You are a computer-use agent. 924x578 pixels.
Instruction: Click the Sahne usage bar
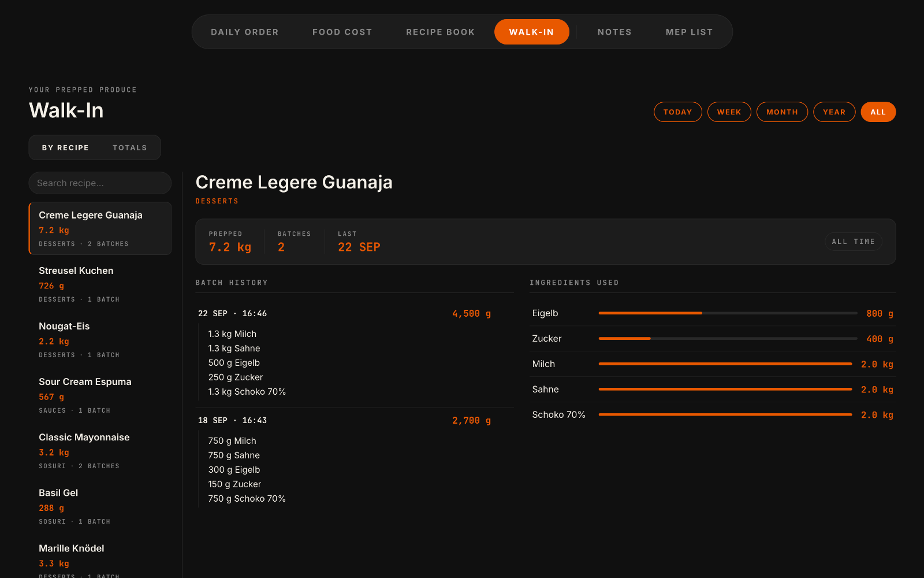pyautogui.click(x=725, y=390)
